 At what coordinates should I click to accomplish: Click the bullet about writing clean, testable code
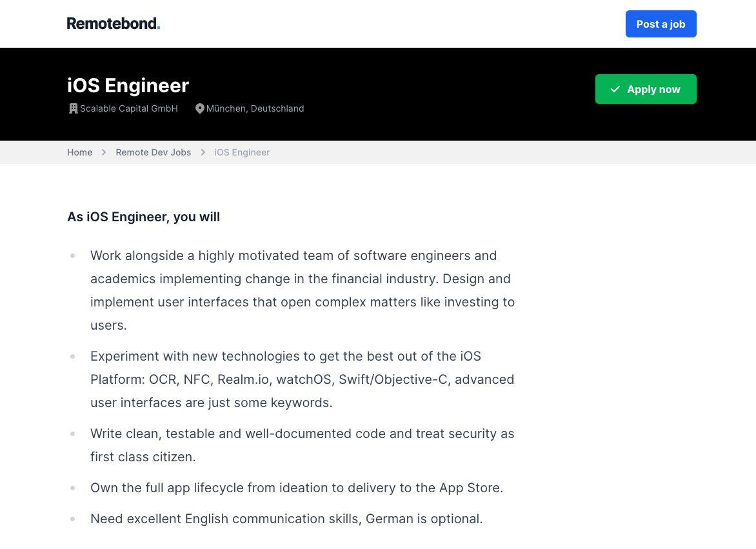(303, 445)
